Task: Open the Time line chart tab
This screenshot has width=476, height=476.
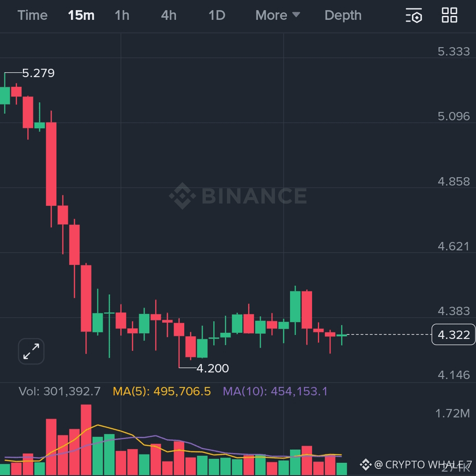Action: coord(33,15)
